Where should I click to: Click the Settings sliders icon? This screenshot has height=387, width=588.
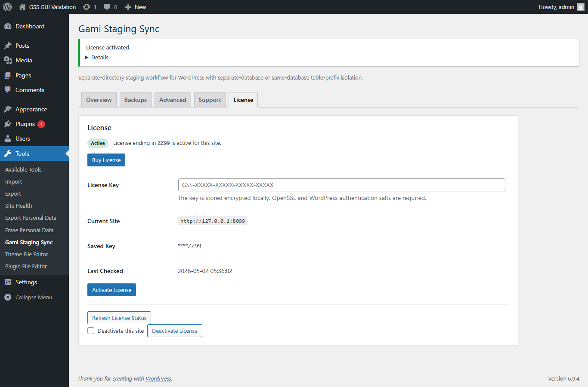[x=8, y=282]
